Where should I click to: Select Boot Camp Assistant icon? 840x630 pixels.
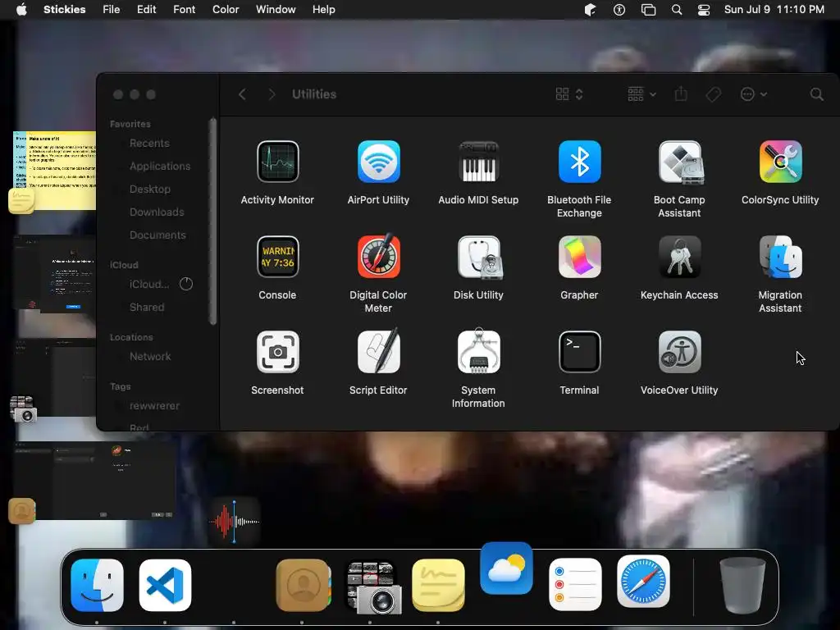(679, 162)
